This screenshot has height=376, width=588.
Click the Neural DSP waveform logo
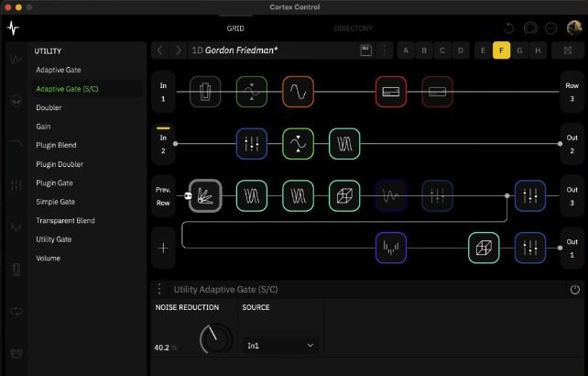pyautogui.click(x=13, y=28)
